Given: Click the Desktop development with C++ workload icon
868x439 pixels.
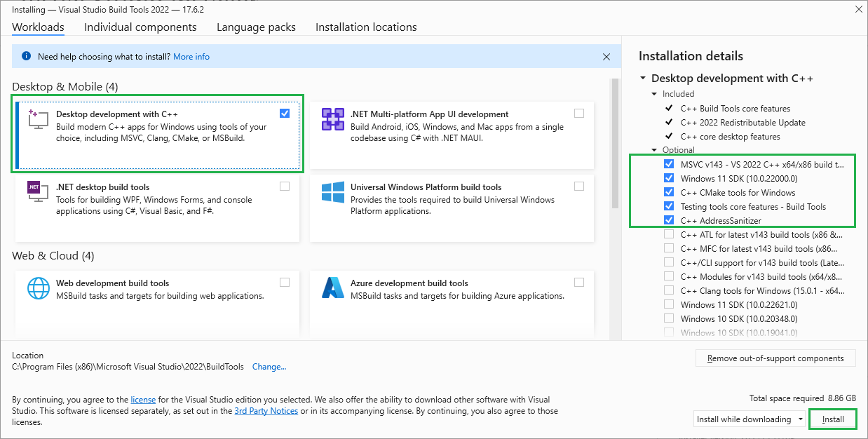Looking at the screenshot, I should tap(37, 119).
